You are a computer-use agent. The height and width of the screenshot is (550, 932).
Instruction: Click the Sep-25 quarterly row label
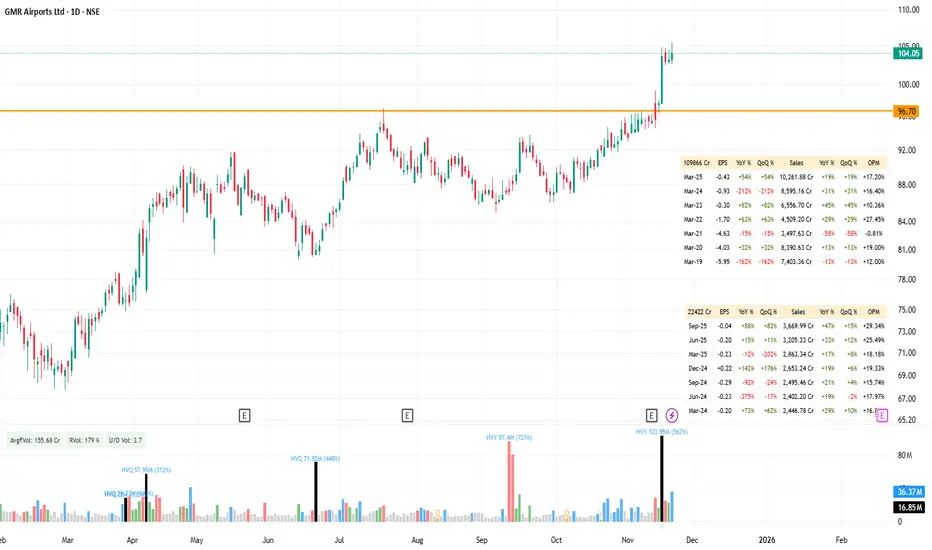[697, 326]
